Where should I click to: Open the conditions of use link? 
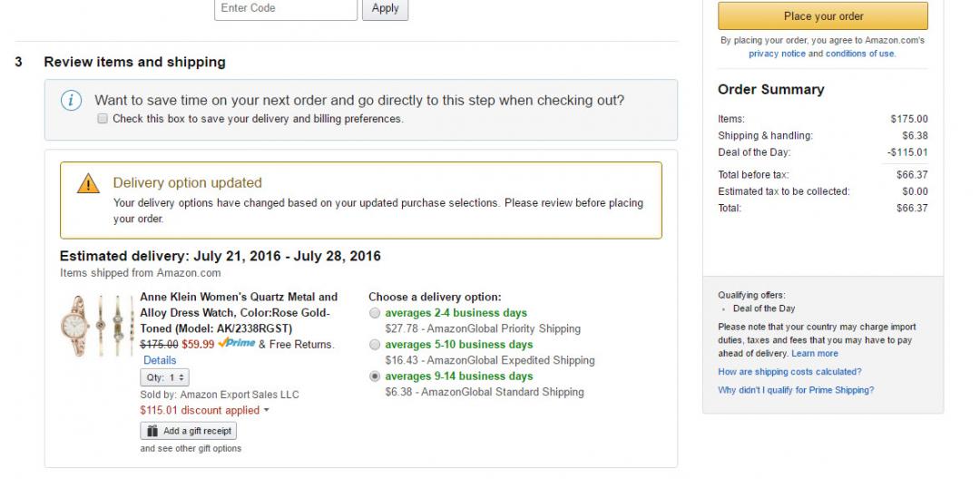point(859,54)
